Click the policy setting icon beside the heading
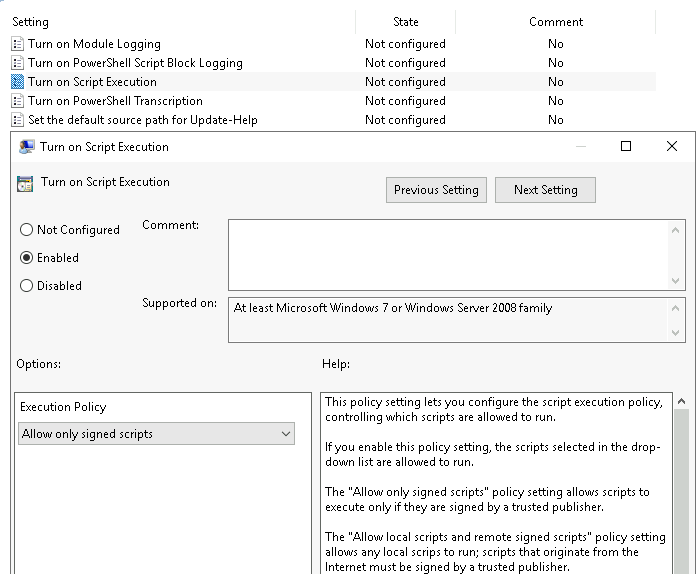699x574 pixels. point(25,183)
